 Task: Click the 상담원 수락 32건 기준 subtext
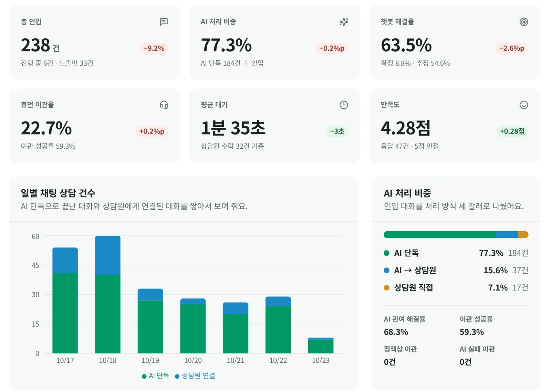click(x=232, y=146)
